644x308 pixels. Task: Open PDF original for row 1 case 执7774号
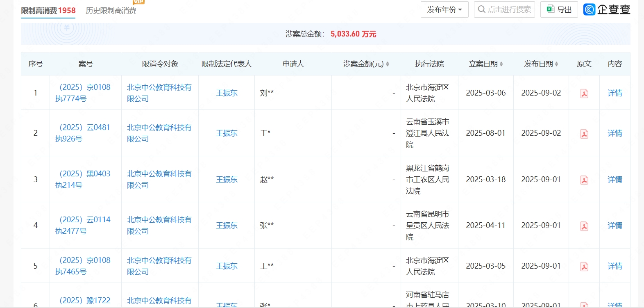tap(584, 94)
